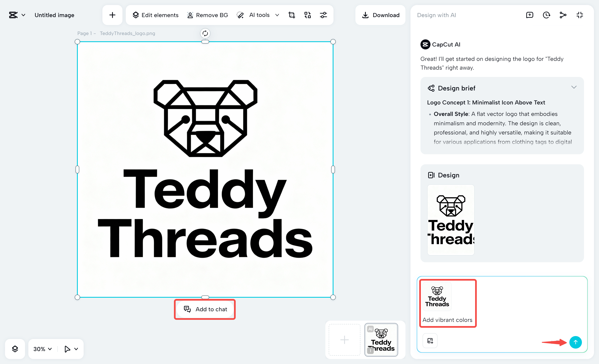Open the layers panel button
This screenshot has width=599, height=364.
15,349
